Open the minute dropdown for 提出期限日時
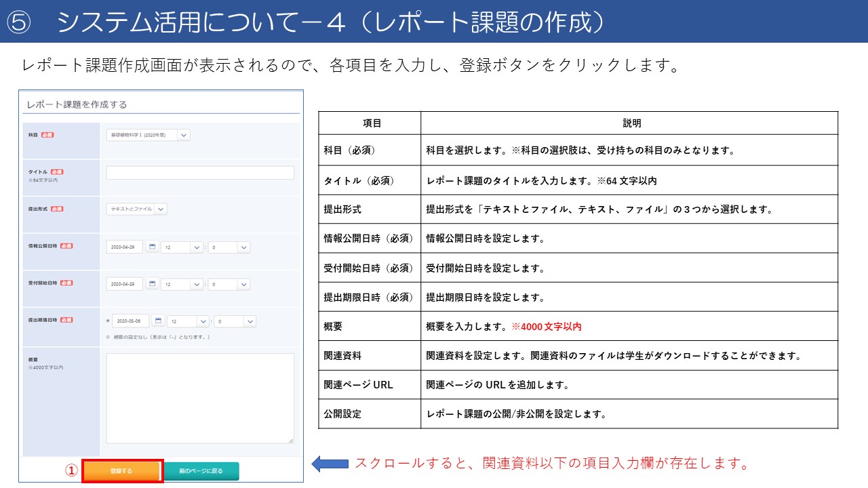The height and width of the screenshot is (488, 868). point(235,321)
